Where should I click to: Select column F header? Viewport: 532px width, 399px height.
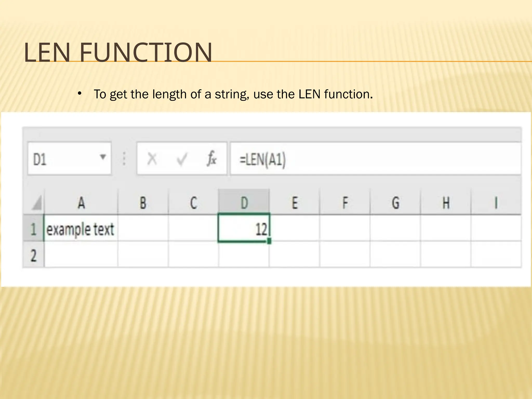click(345, 203)
